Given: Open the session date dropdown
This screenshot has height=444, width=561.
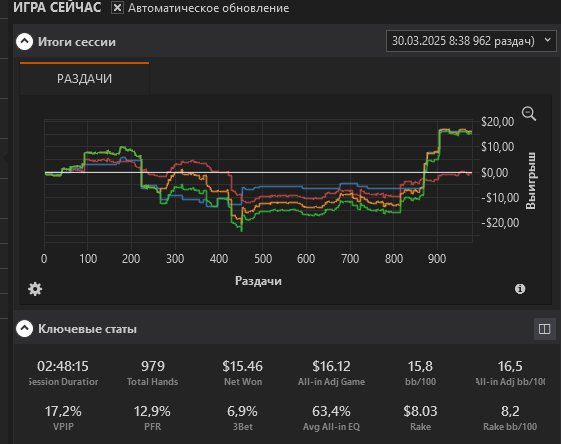Looking at the screenshot, I should click(471, 41).
